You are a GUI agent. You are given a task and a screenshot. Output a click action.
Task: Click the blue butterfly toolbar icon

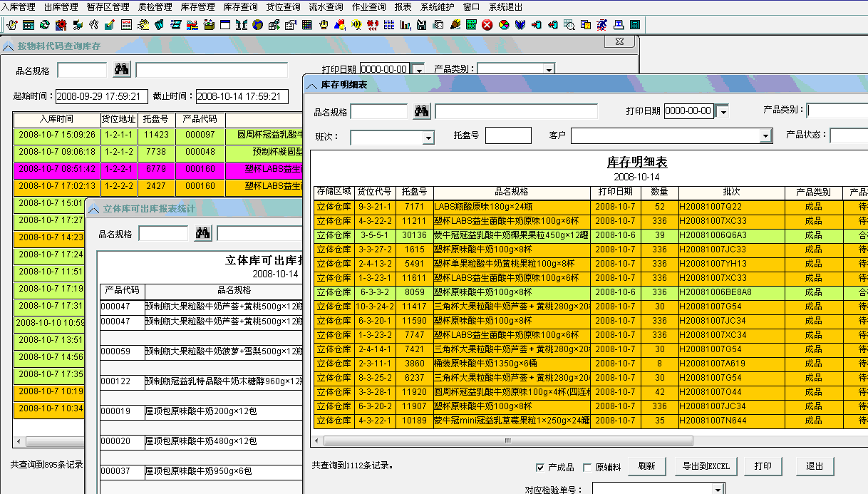click(520, 25)
